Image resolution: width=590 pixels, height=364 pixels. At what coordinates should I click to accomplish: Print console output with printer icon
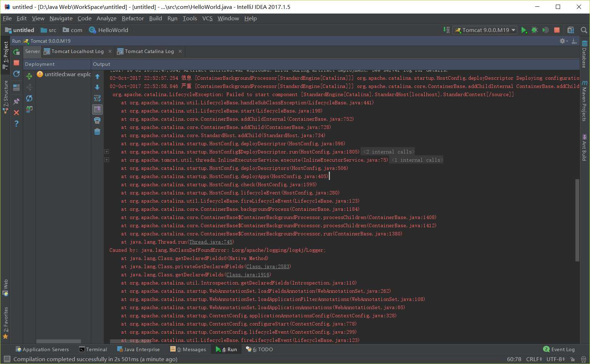(x=97, y=120)
